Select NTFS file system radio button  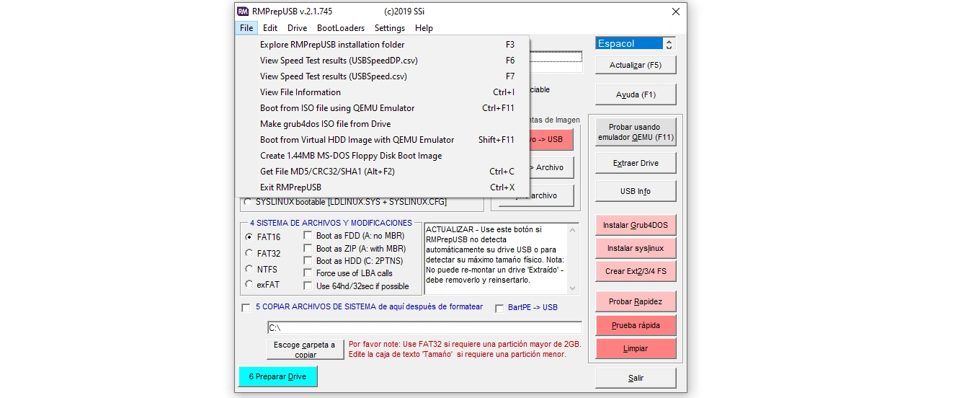(249, 269)
